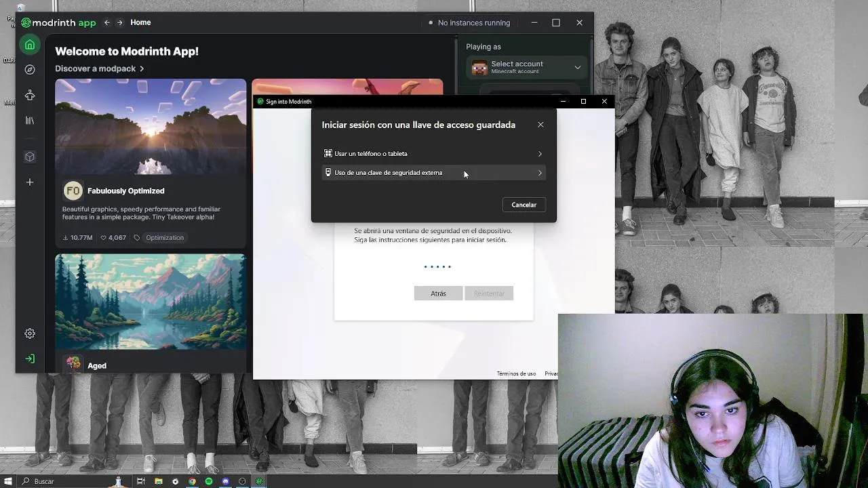Go forward with the right arrow

point(120,22)
